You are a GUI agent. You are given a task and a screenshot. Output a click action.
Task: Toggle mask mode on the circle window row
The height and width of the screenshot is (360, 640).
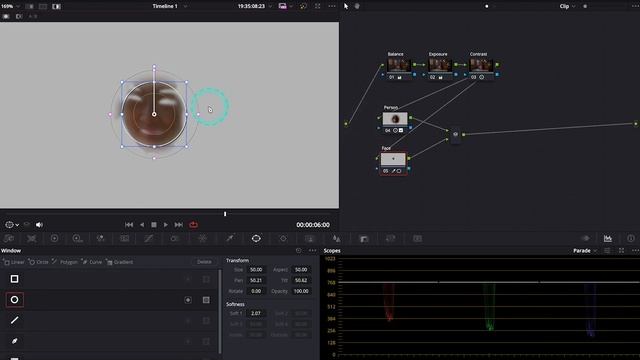206,300
